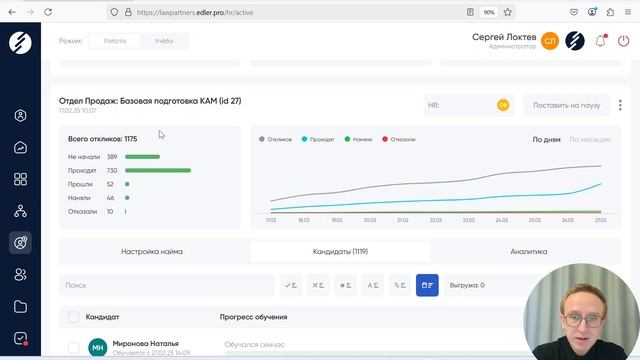The image size is (640, 360).
Task: Click the star filter button
Action: pyautogui.click(x=345, y=285)
